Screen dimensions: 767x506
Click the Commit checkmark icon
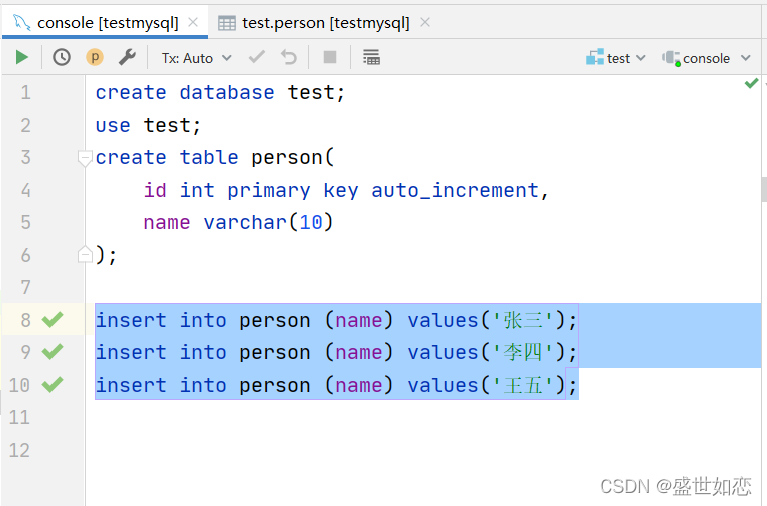pos(257,57)
